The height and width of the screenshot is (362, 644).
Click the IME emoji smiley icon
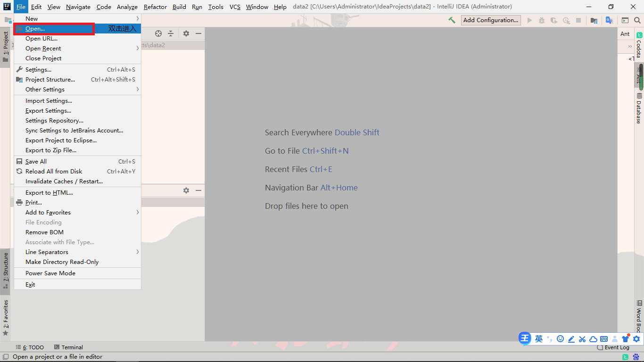point(560,339)
